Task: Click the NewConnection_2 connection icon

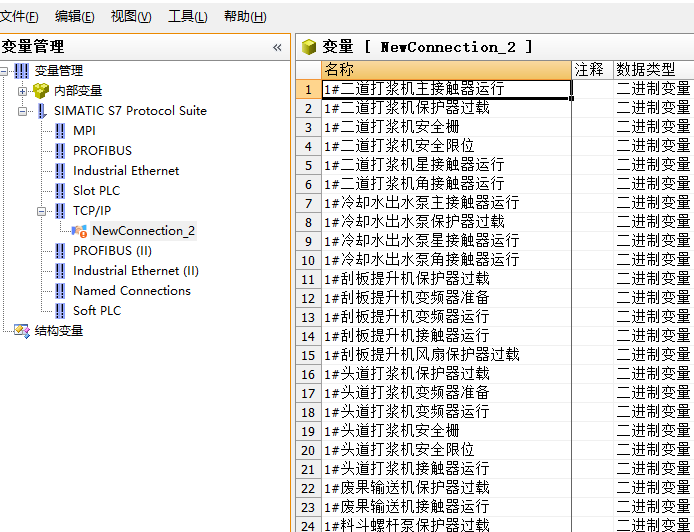Action: coord(80,231)
